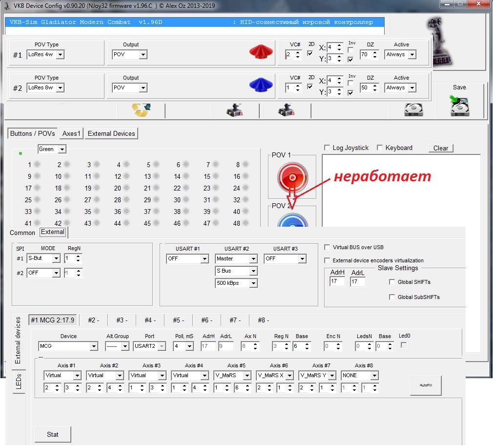This screenshot has height=448, width=493.
Task: Toggle 2D checkbox for POV #2
Action: 310,86
